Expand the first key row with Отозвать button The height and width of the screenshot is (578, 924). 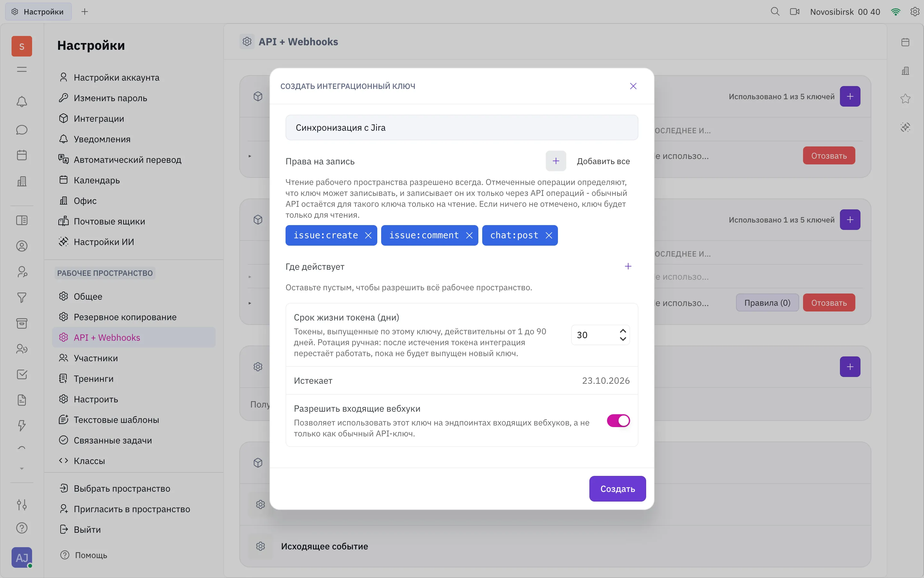250,156
